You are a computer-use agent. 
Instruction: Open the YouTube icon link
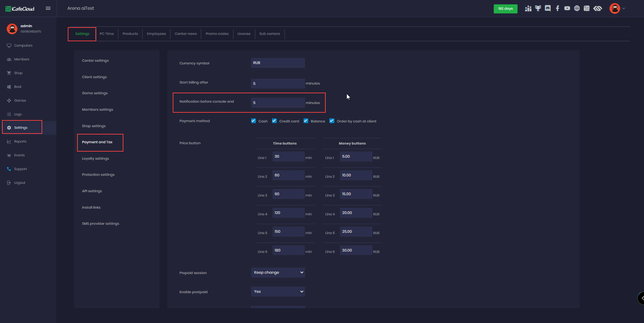click(567, 8)
